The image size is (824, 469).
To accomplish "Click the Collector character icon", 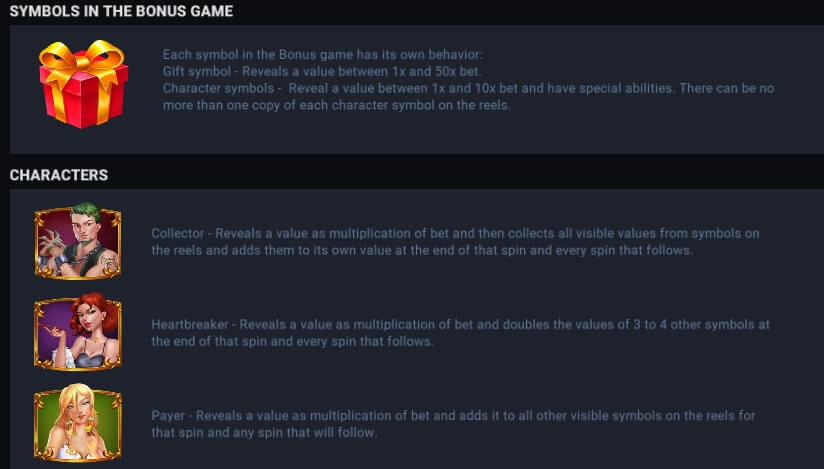I will pos(78,241).
